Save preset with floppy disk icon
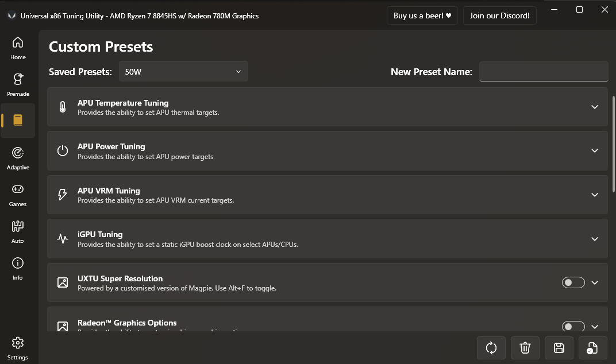Screen dimensions: 616x364 click(x=559, y=348)
